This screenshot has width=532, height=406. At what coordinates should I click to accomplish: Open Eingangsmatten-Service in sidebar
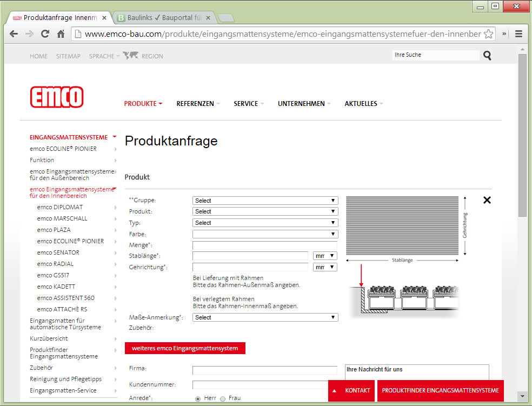pos(63,390)
